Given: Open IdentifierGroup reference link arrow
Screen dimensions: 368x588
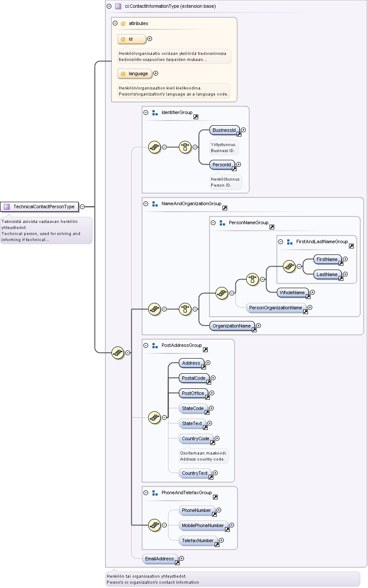Looking at the screenshot, I should (x=196, y=117).
